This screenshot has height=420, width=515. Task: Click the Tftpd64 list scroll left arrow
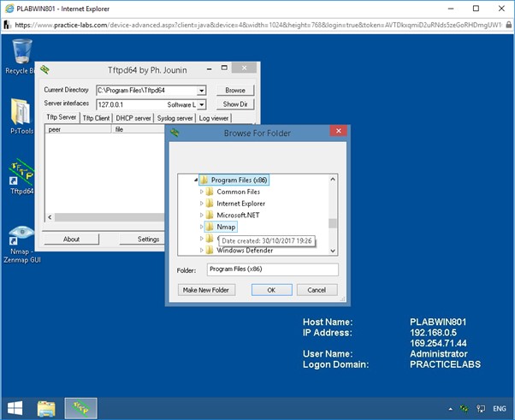tap(50, 217)
